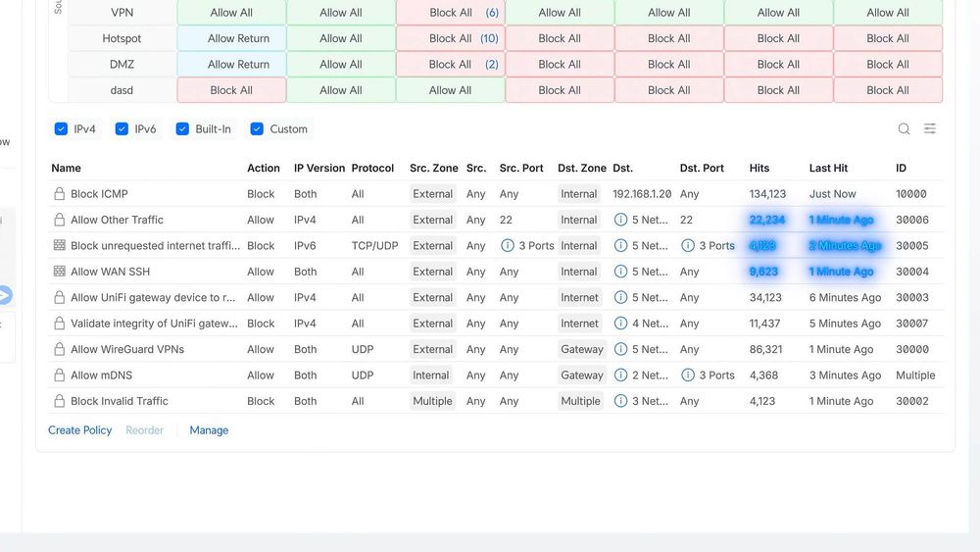Image resolution: width=980 pixels, height=552 pixels.
Task: Click the lock icon for Block ICMP
Action: point(60,194)
